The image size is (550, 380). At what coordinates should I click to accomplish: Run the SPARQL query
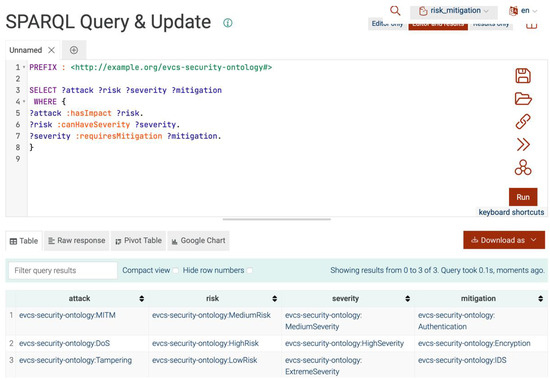[523, 197]
